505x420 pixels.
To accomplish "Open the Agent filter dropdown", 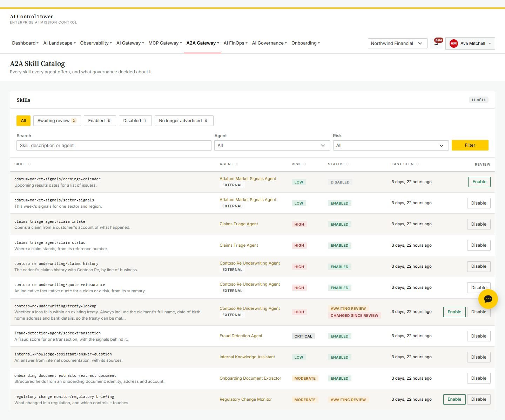I will point(272,146).
